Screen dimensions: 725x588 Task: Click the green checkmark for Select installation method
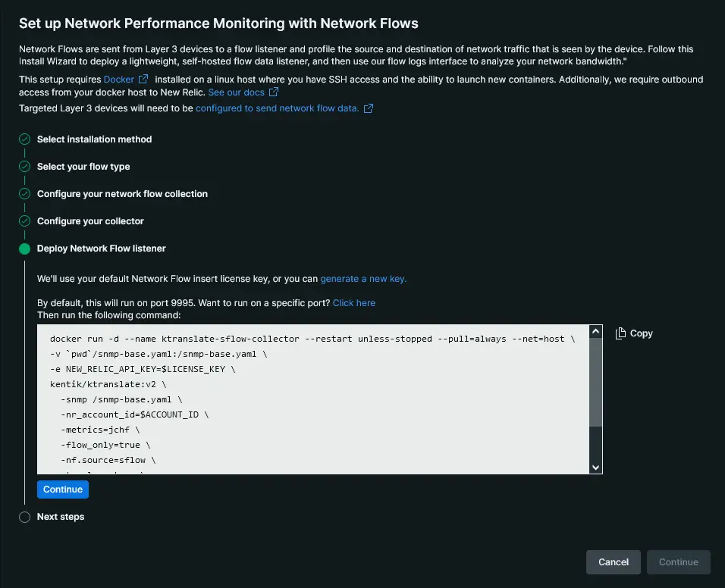[x=24, y=139]
